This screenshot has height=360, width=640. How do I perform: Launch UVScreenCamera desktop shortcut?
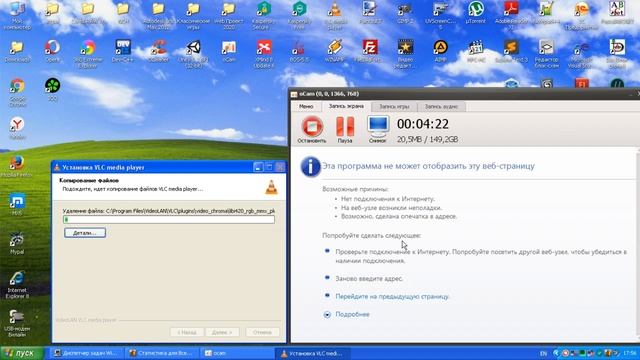coord(440,16)
